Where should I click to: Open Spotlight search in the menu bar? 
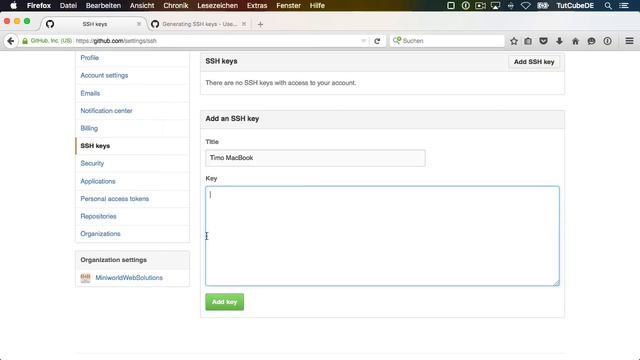coord(608,5)
